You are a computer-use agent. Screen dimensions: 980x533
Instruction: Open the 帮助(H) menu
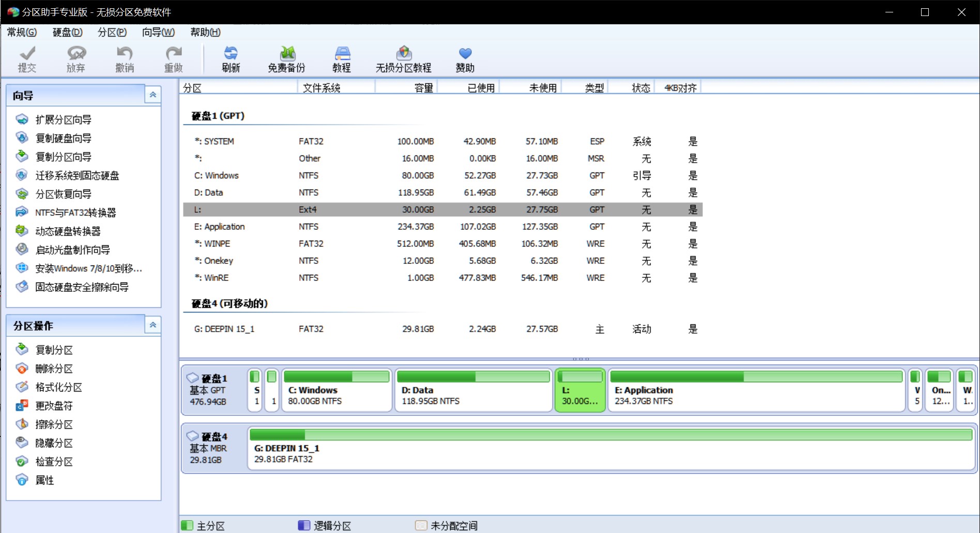(x=205, y=33)
